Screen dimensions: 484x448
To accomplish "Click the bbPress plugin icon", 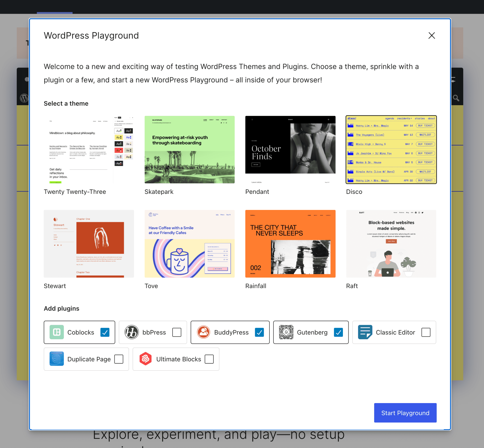I will [132, 332].
